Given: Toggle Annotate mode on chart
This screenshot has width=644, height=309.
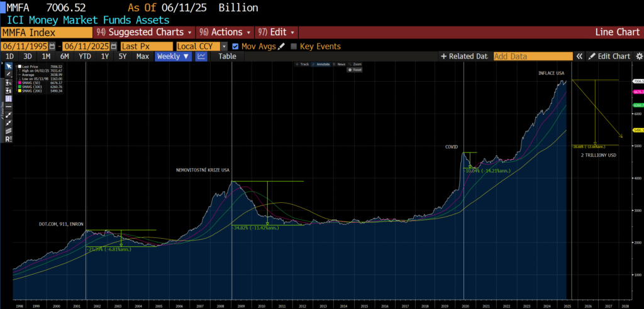Looking at the screenshot, I should (321, 64).
